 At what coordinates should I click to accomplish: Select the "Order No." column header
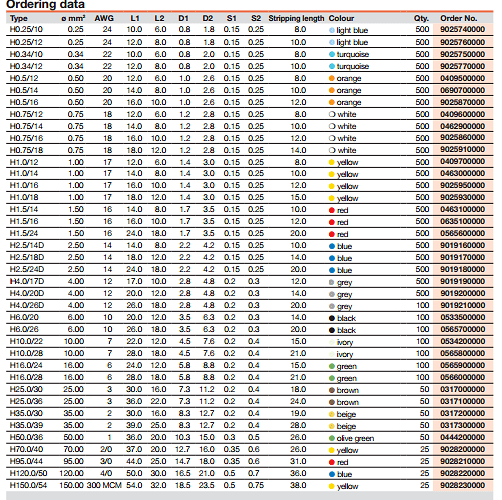coord(459,18)
